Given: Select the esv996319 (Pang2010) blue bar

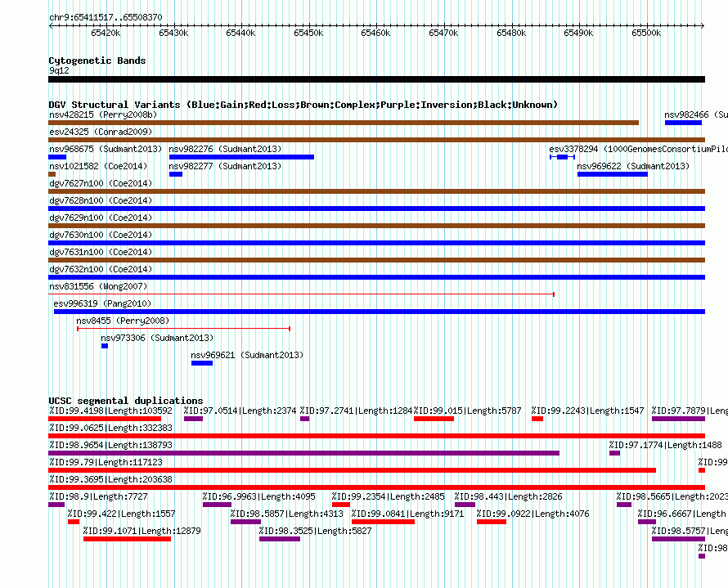Looking at the screenshot, I should 380,312.
